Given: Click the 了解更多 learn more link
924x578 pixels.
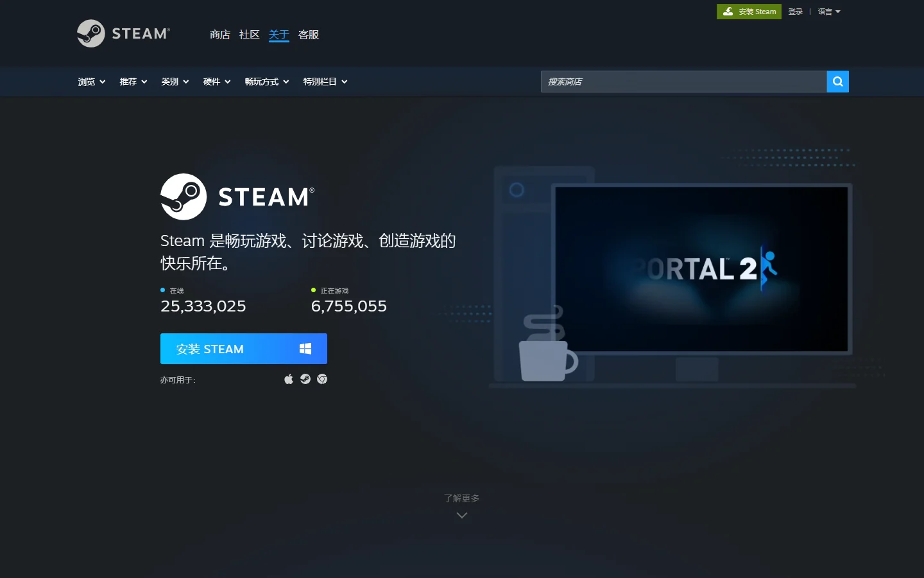Looking at the screenshot, I should (x=462, y=498).
